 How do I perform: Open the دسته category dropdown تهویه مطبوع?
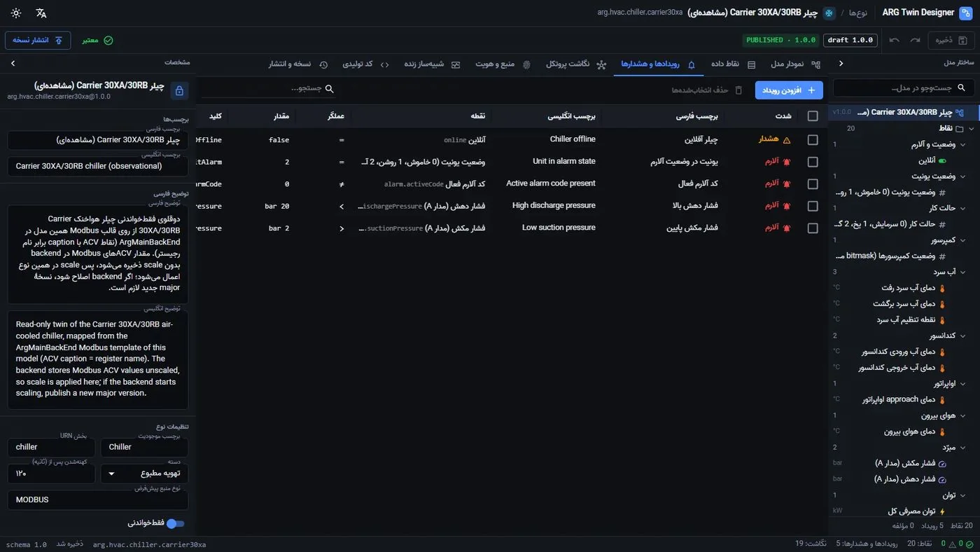pyautogui.click(x=144, y=474)
